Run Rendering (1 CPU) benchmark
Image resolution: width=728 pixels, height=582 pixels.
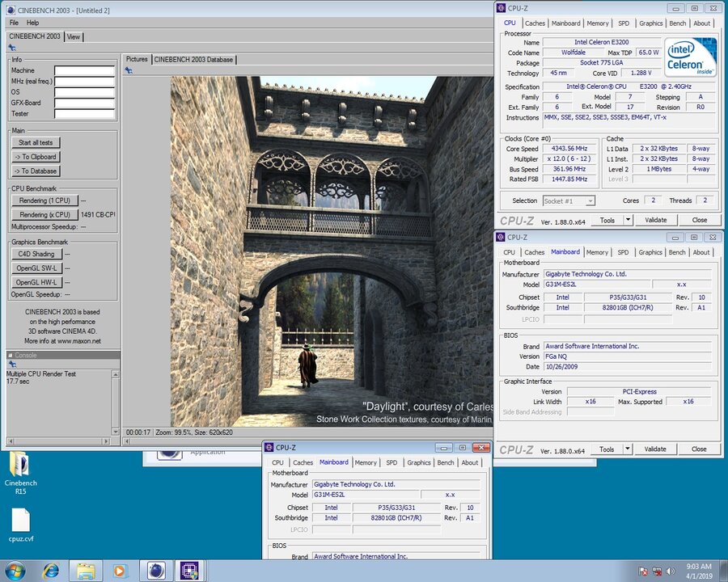pos(44,200)
